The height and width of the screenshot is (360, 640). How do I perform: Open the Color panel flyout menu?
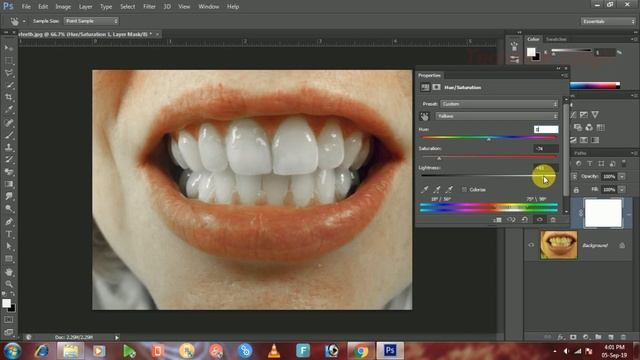634,39
